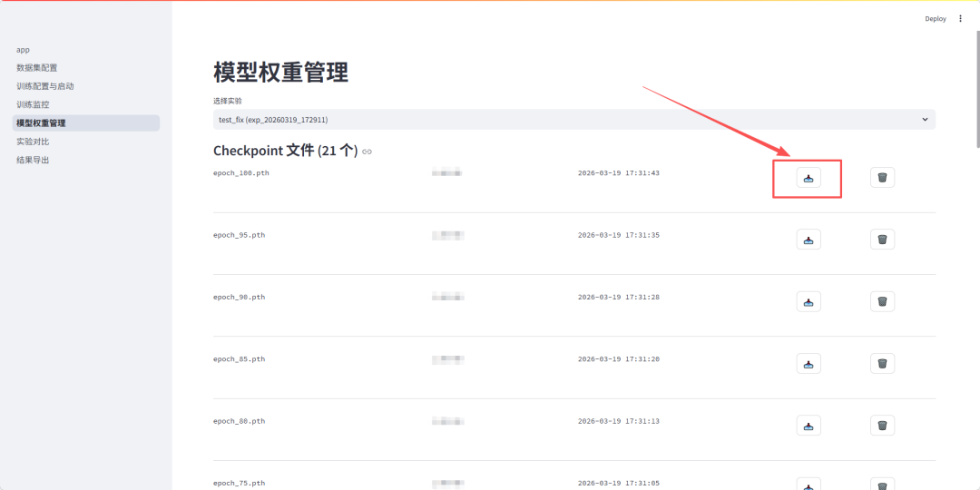The image size is (980, 490).
Task: Download epoch_80.pth weights file
Action: click(x=808, y=426)
